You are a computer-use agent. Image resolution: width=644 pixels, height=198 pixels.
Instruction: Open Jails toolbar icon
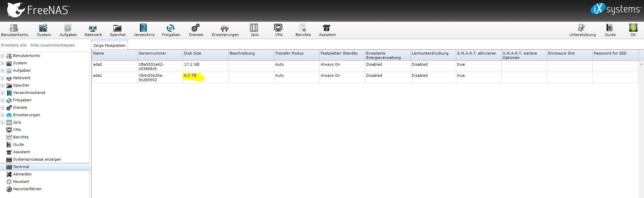(x=254, y=30)
